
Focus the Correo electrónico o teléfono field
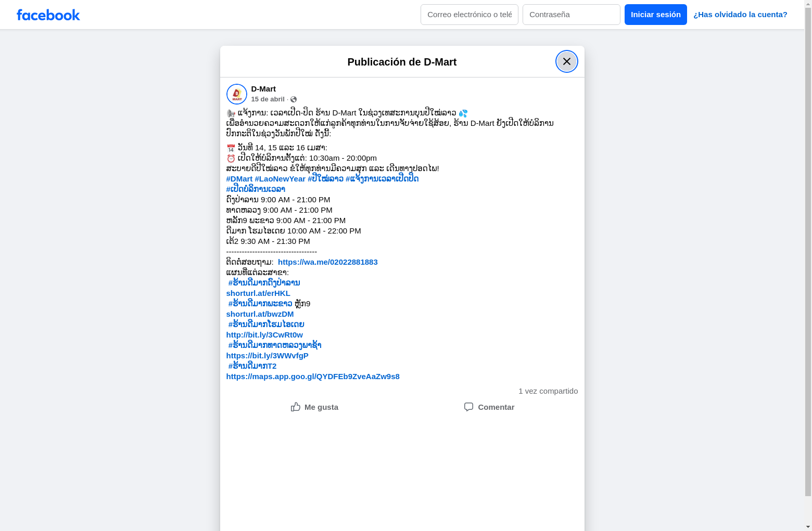pyautogui.click(x=470, y=15)
